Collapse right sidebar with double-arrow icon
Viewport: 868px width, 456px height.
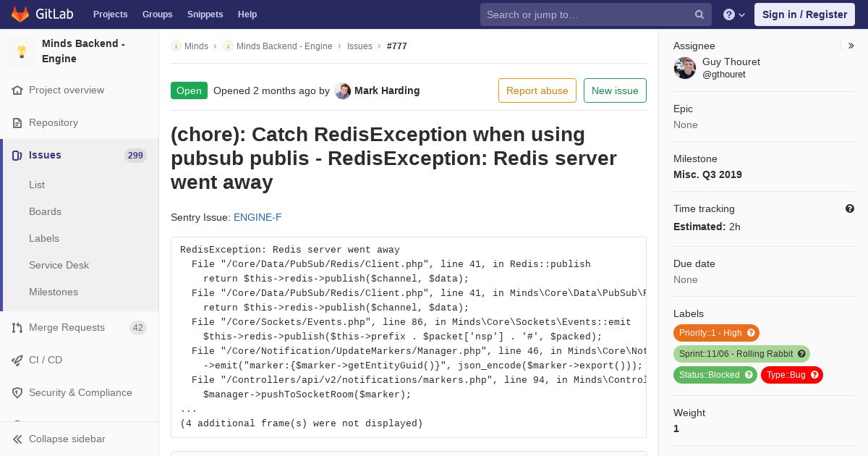(x=851, y=46)
